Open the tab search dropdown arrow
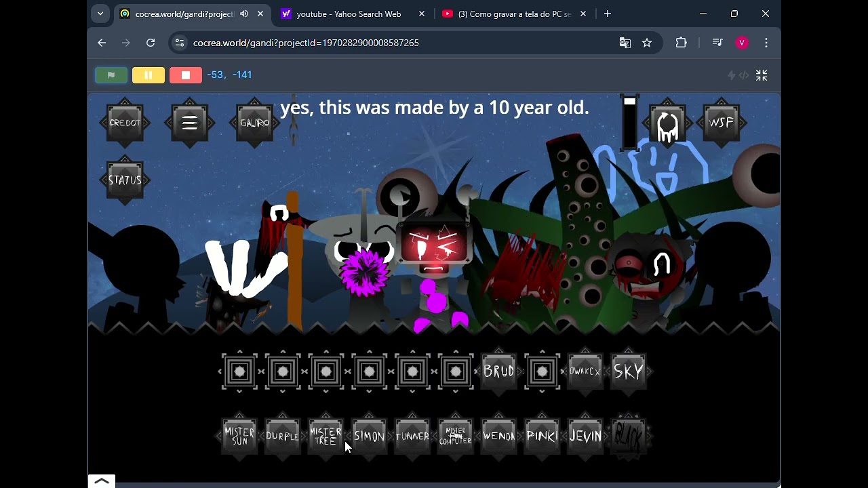Viewport: 868px width, 488px height. pos(100,14)
